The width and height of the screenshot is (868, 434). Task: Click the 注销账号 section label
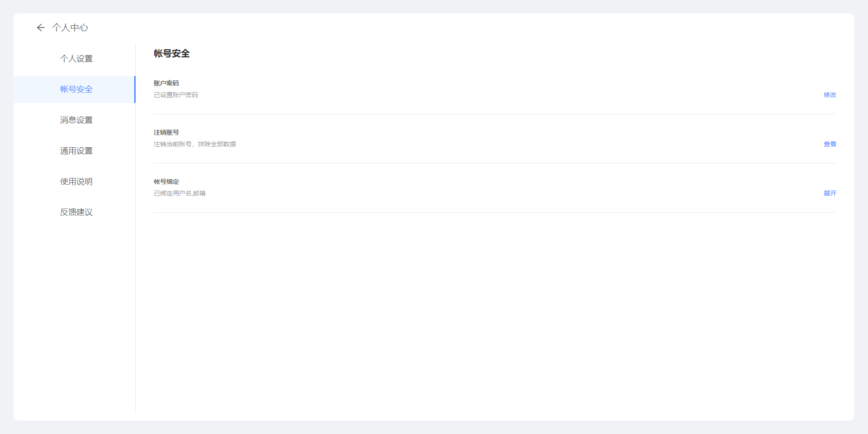[x=166, y=132]
